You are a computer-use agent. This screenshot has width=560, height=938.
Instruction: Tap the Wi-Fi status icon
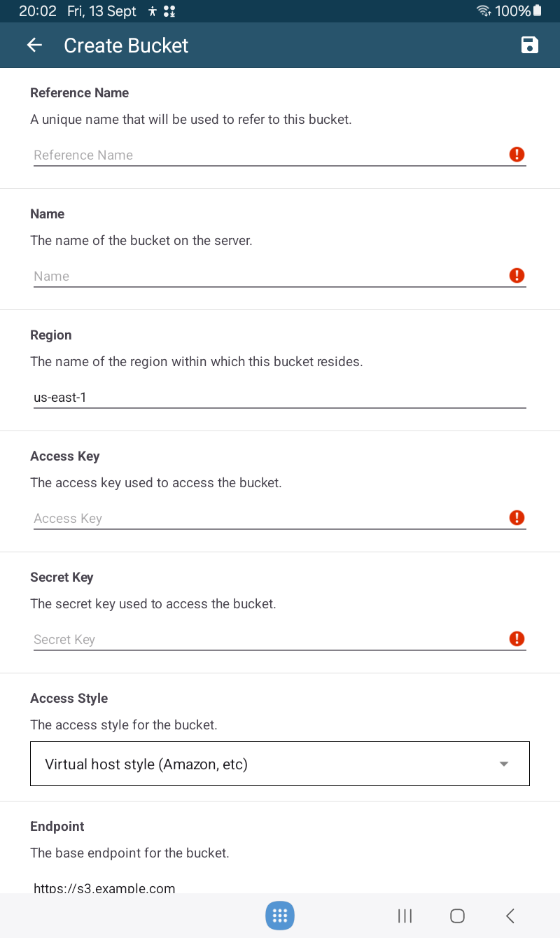point(483,11)
